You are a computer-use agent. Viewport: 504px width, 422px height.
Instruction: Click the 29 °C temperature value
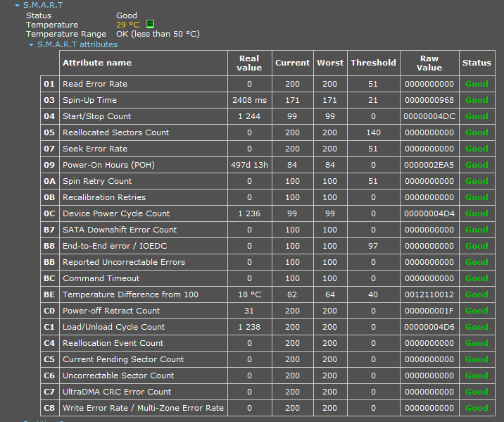(x=127, y=25)
